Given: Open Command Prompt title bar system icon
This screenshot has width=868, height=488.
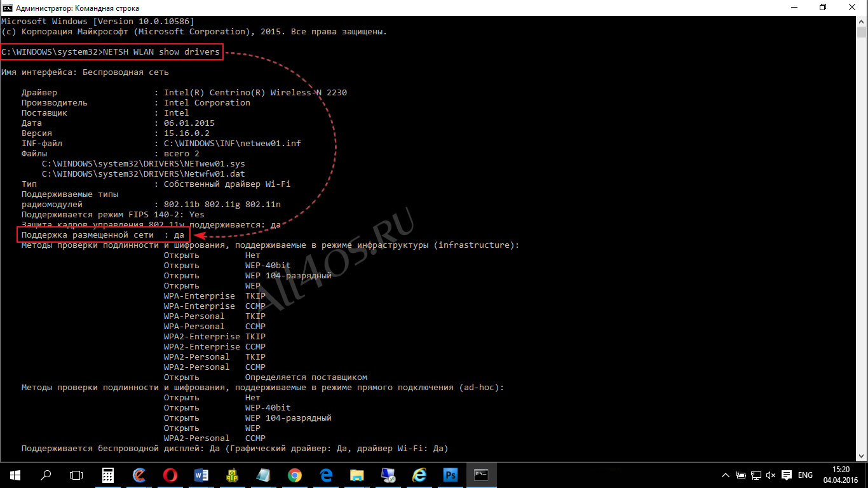Looking at the screenshot, I should coord(7,8).
